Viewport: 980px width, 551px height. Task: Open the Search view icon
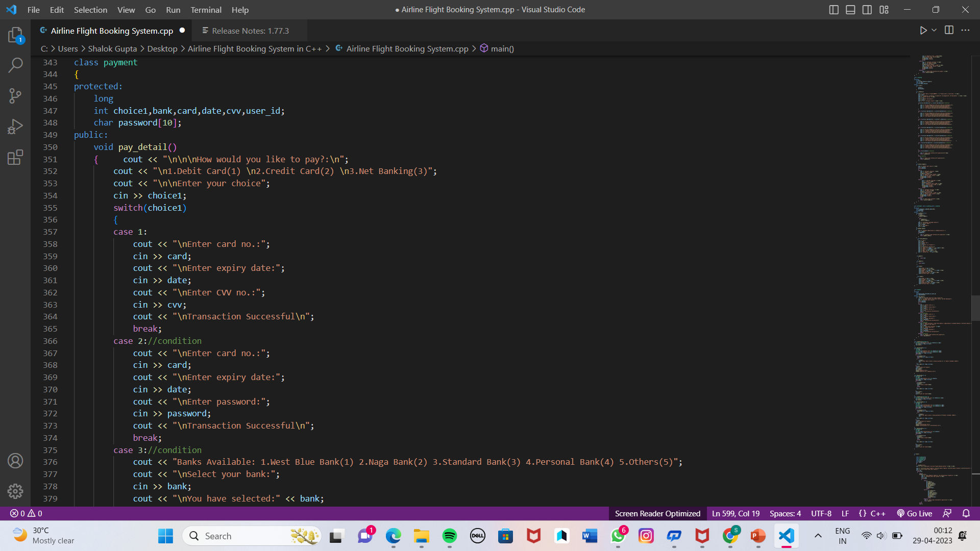[x=15, y=65]
